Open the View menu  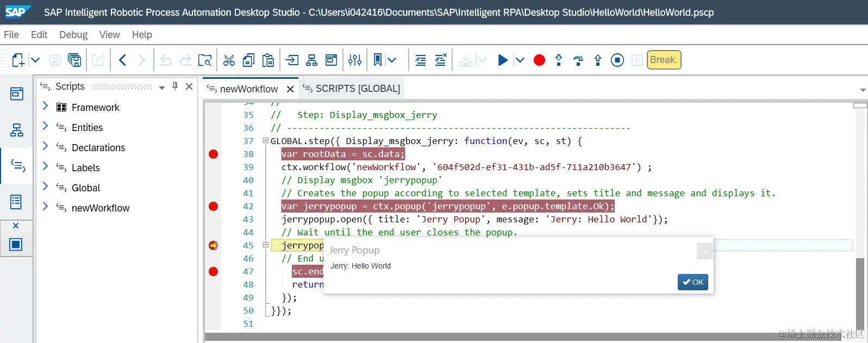tap(109, 35)
